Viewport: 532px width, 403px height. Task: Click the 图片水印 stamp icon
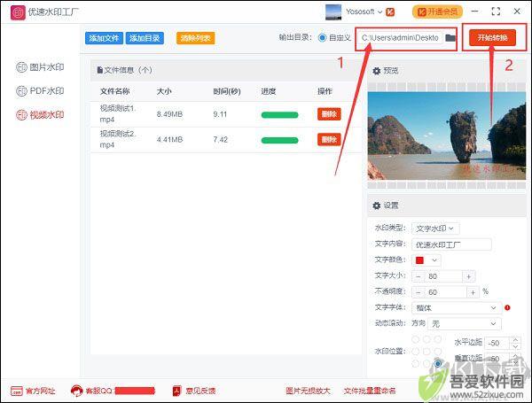pyautogui.click(x=21, y=67)
